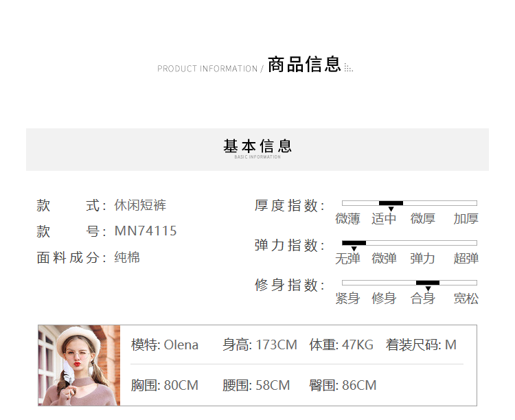Image resolution: width=515 pixels, height=420 pixels.
Task: Click the dotted decoration icon beside 商品信息
Action: pos(348,68)
